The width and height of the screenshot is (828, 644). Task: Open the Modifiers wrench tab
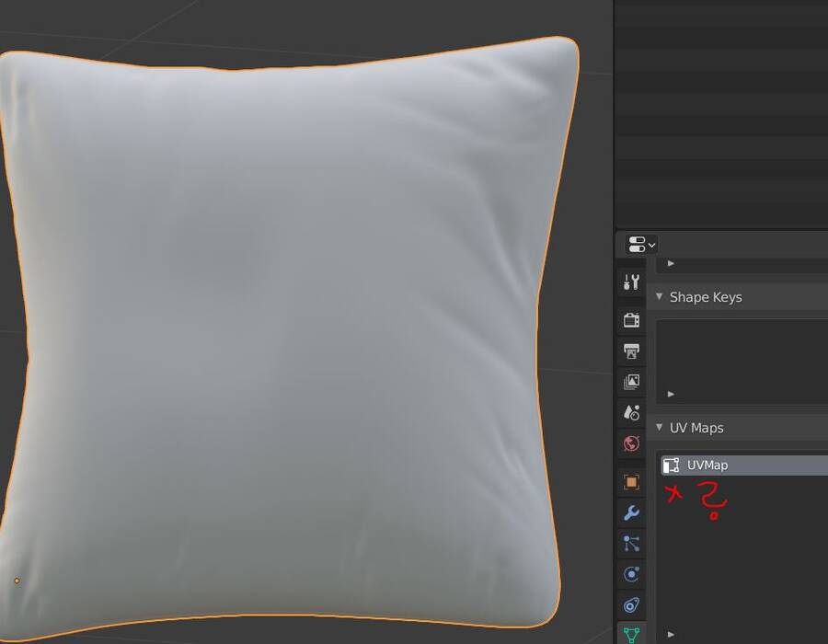click(631, 512)
